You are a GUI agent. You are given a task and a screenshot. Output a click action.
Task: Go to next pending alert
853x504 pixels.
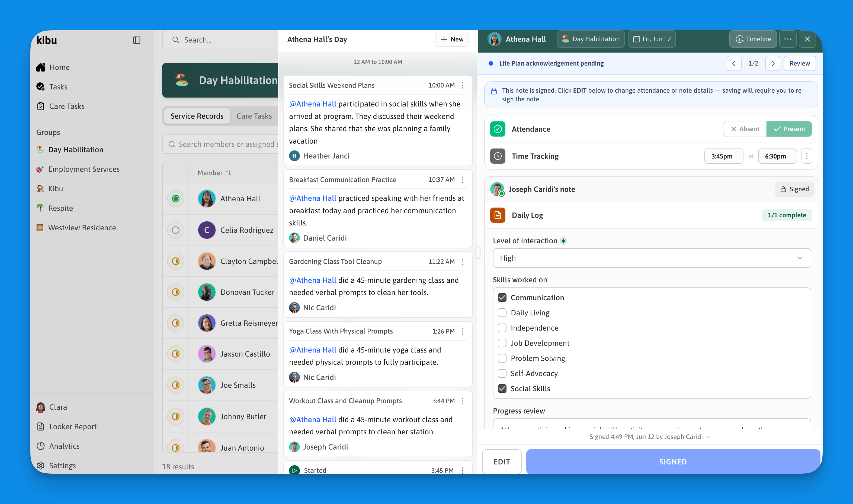click(x=773, y=63)
